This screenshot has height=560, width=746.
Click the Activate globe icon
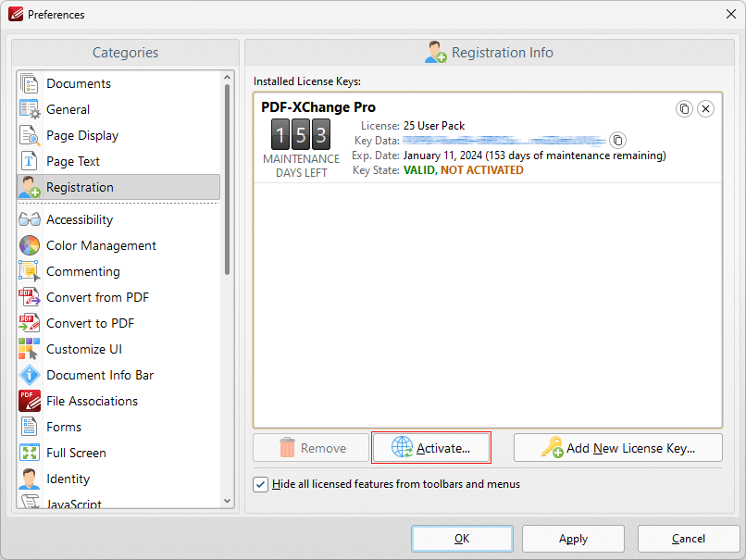coord(403,447)
